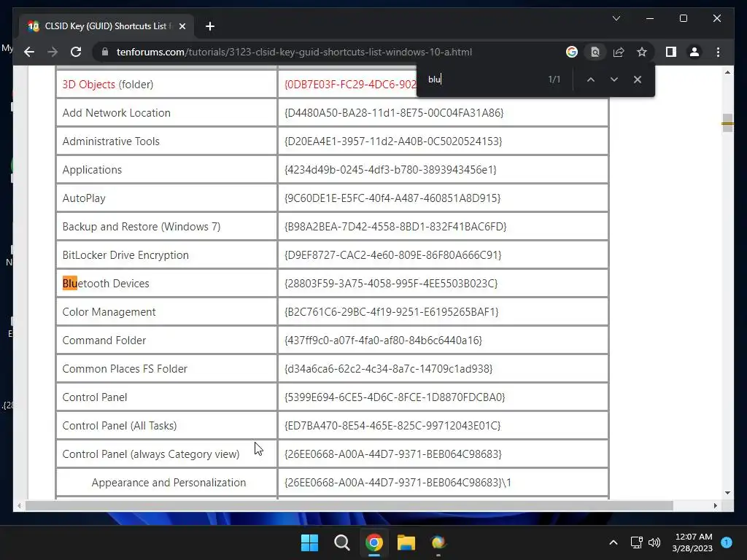Reload the tenforums page
Viewport: 747px width, 560px height.
pyautogui.click(x=76, y=52)
